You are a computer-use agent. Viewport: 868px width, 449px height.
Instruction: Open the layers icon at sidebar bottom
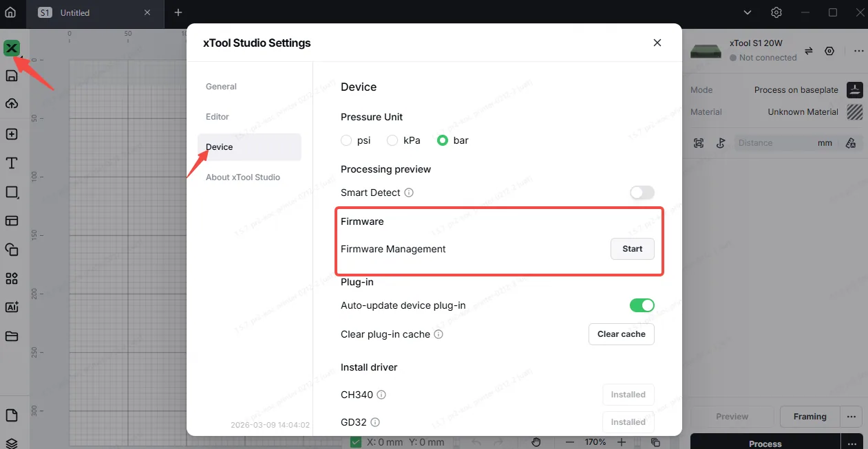12,443
